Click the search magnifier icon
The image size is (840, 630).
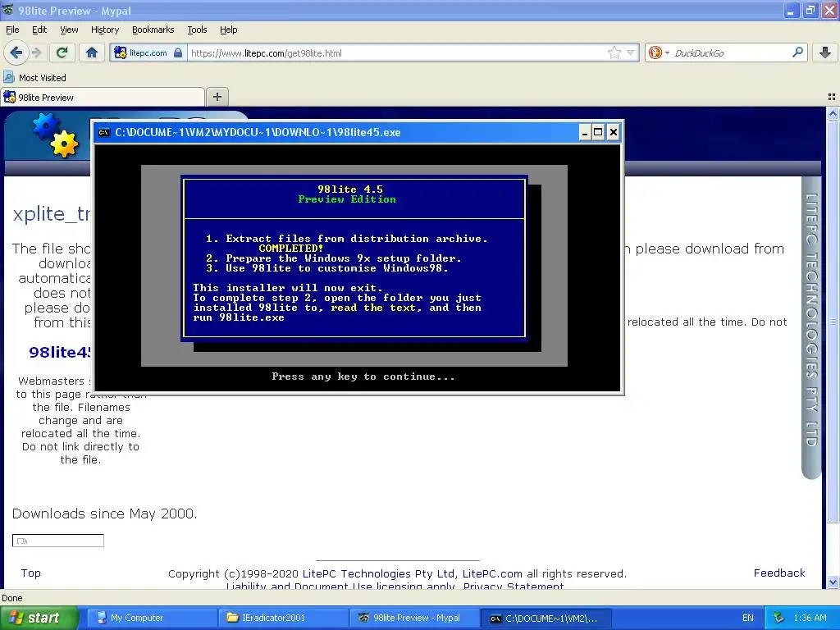[x=797, y=52]
